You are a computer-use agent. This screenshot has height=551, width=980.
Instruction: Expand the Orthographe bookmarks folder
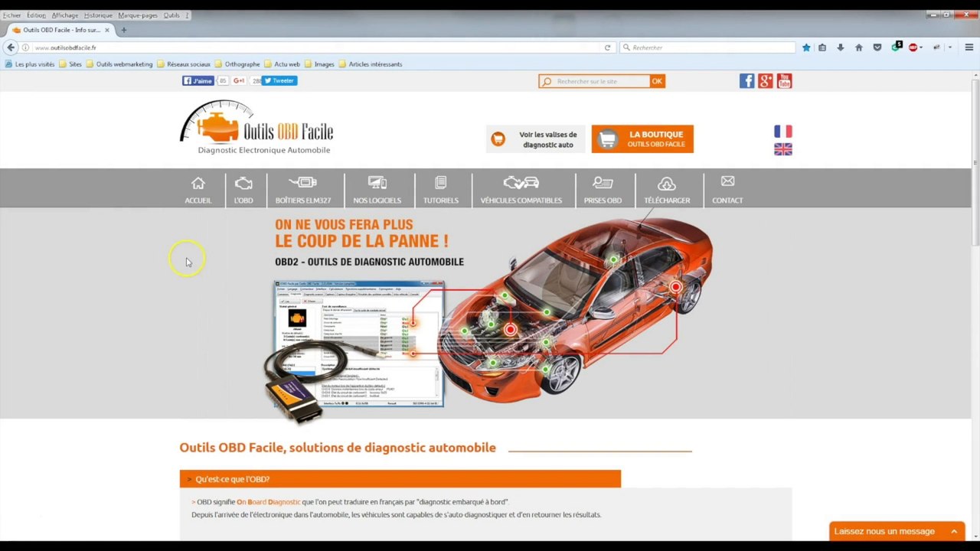pyautogui.click(x=238, y=64)
